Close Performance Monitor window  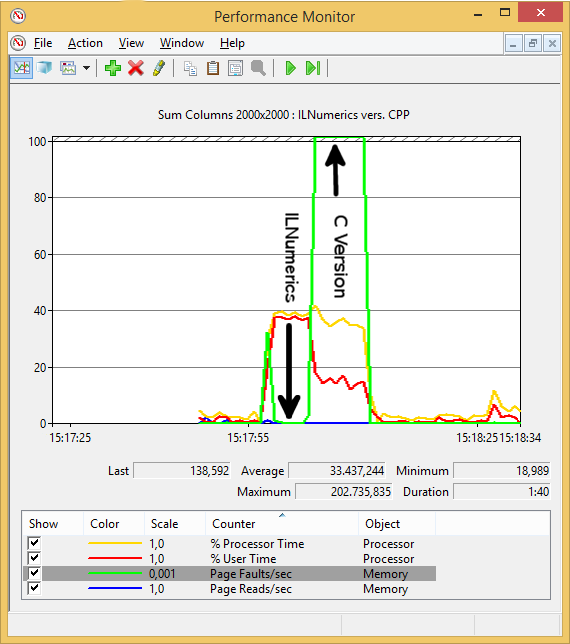point(540,12)
